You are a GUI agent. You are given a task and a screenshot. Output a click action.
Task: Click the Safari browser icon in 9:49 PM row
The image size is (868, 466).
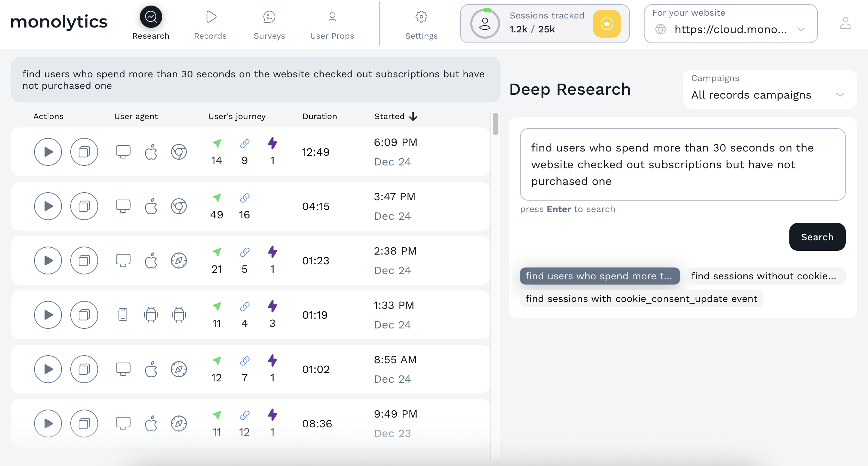tap(179, 424)
